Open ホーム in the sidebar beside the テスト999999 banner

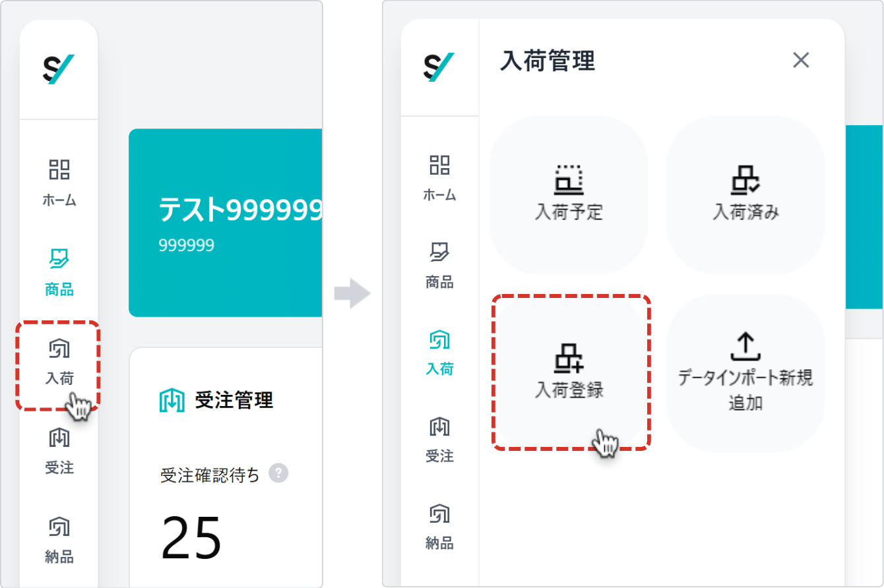pos(59,182)
